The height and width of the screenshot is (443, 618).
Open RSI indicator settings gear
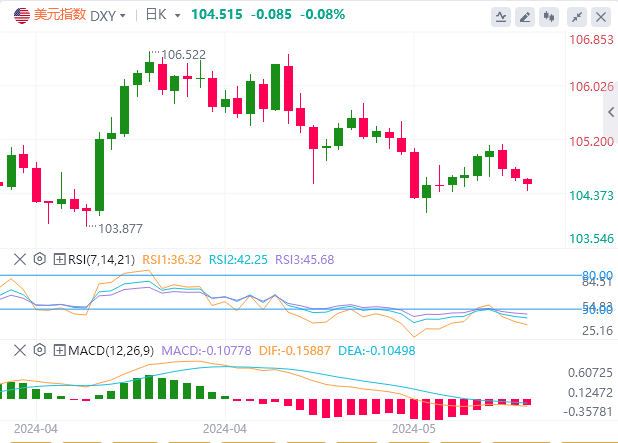(x=39, y=259)
